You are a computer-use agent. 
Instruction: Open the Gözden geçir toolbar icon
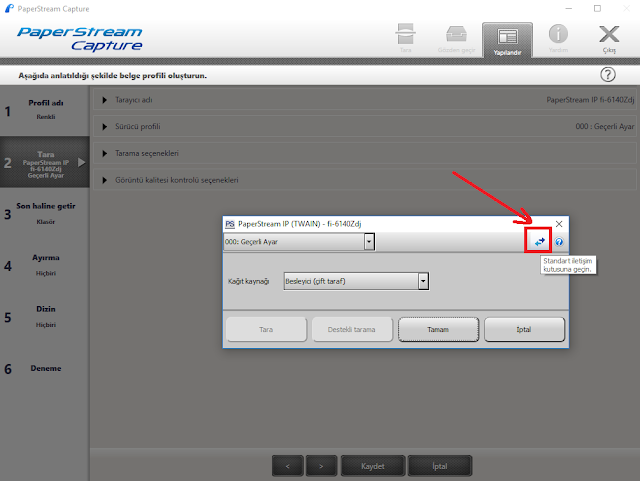pyautogui.click(x=456, y=39)
